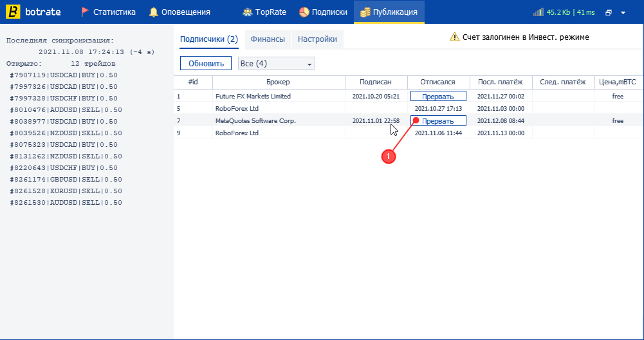Screen dimensions: 644x340
Task: Open the Статистика section
Action: [109, 12]
